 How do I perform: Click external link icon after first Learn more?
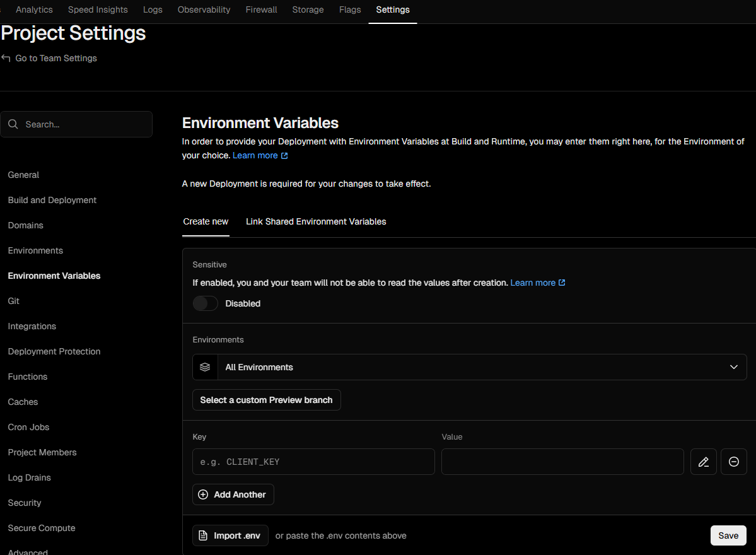point(284,156)
